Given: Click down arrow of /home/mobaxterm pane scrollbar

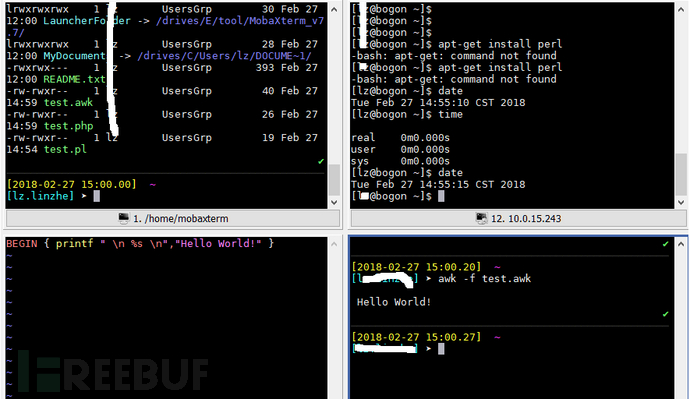Looking at the screenshot, I should coord(334,202).
